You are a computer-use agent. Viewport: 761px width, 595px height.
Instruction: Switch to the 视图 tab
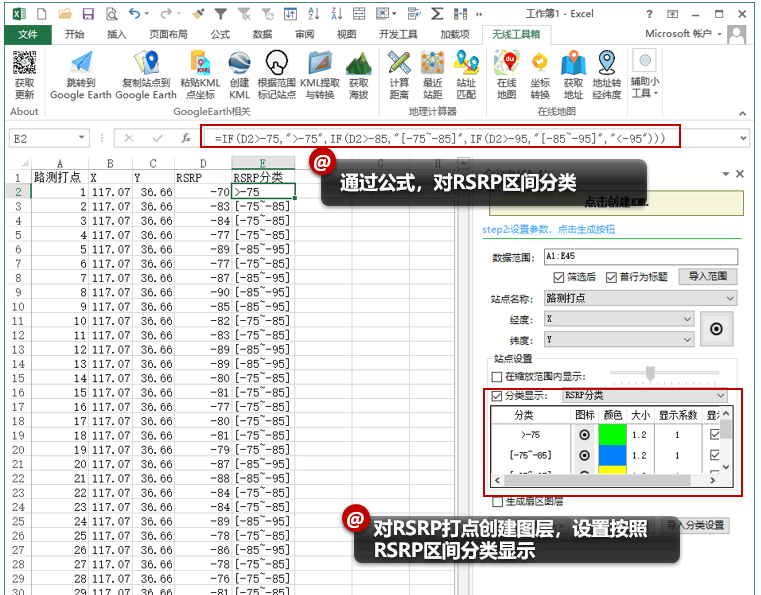[x=347, y=34]
